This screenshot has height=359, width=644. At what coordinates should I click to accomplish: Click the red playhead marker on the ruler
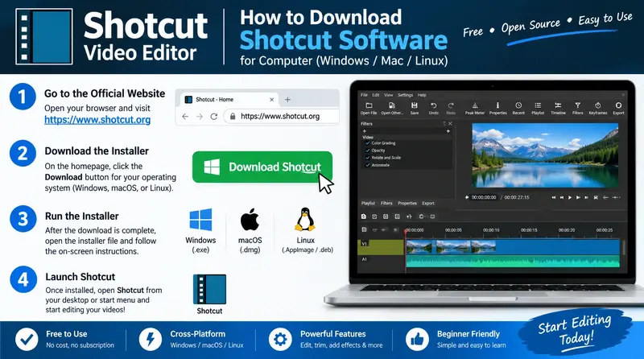406,231
